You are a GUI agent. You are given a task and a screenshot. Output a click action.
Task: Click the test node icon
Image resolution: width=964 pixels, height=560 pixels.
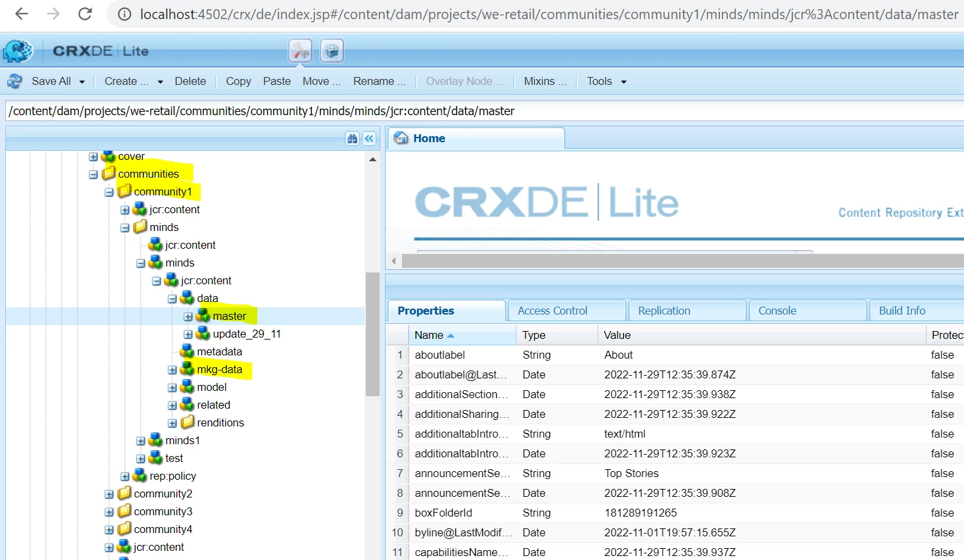pyautogui.click(x=156, y=457)
